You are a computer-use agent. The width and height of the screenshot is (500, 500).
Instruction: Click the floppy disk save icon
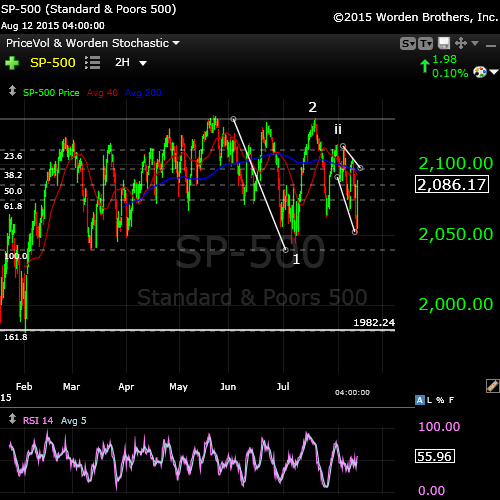444,43
